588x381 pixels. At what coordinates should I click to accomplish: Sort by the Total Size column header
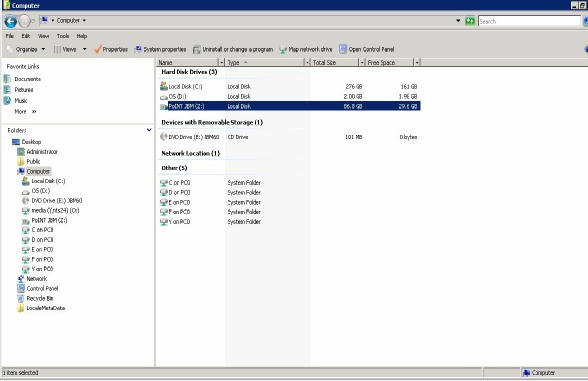pos(335,62)
